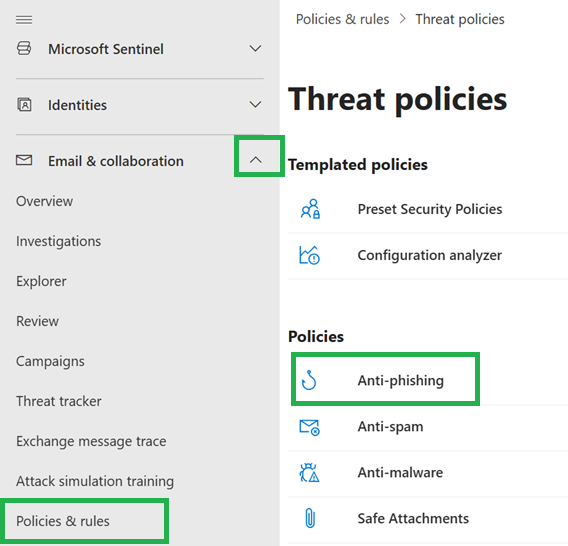
Task: Open the Anti-phishing policy link
Action: click(401, 380)
